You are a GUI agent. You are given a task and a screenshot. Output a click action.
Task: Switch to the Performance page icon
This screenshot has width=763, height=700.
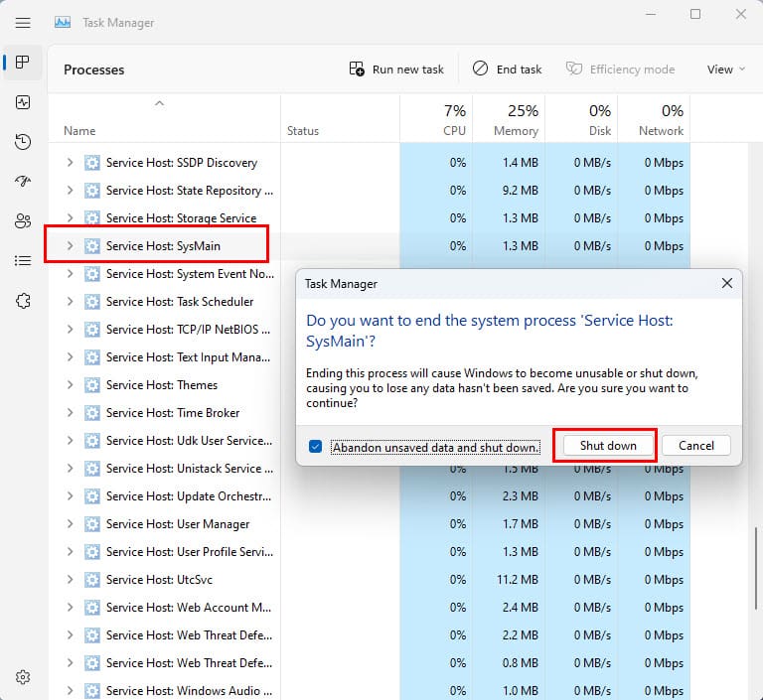[x=23, y=102]
